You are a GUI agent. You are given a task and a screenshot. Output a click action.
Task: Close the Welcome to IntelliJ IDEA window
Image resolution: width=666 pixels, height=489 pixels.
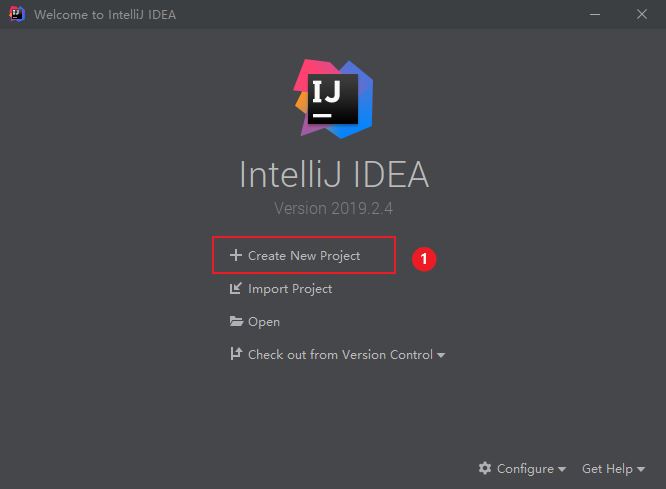[x=642, y=14]
